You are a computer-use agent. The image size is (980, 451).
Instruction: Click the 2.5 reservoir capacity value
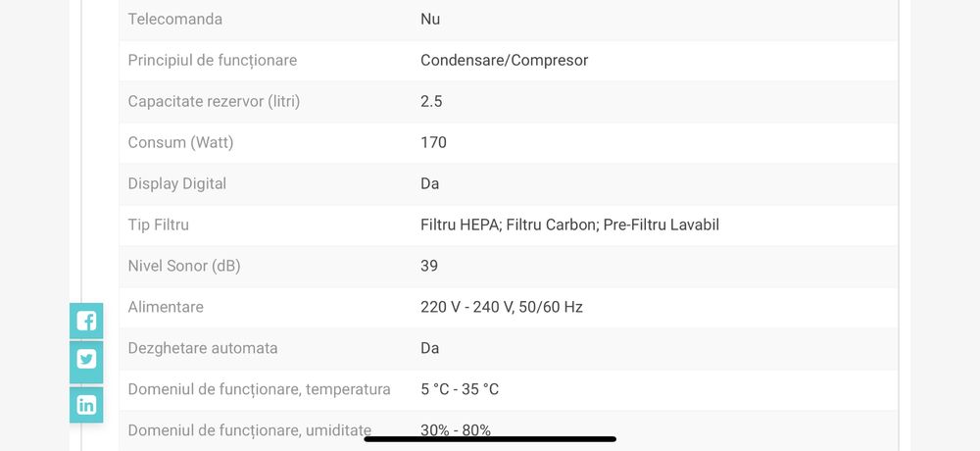[x=431, y=101]
